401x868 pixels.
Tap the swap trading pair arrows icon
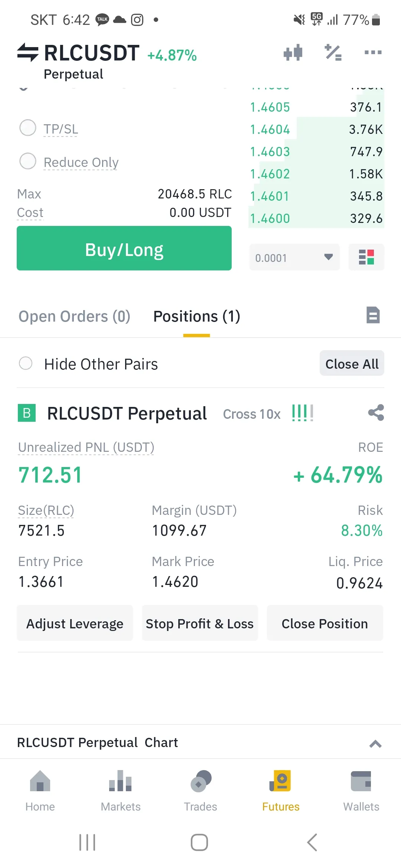[x=27, y=52]
